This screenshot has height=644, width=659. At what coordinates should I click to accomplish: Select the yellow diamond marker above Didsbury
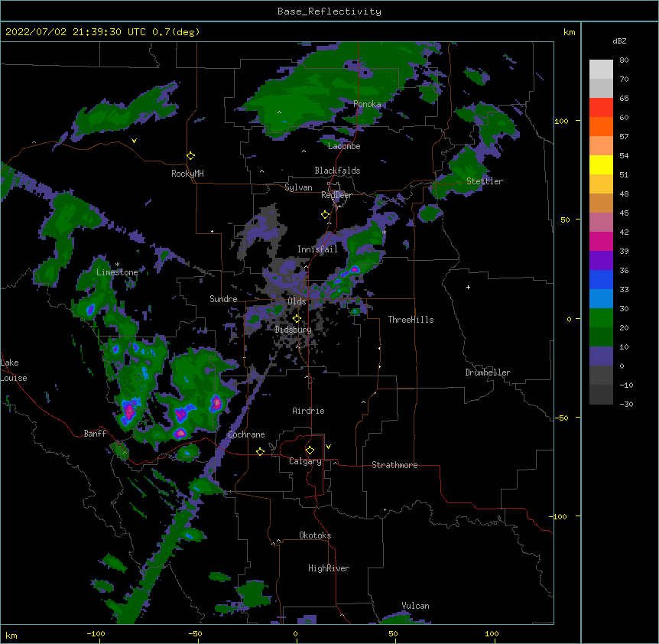(x=297, y=318)
